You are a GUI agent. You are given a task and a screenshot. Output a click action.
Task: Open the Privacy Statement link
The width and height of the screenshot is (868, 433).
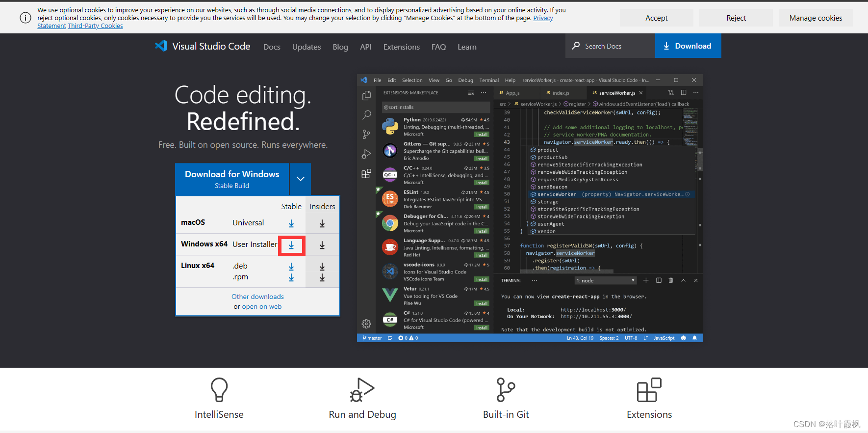[543, 18]
